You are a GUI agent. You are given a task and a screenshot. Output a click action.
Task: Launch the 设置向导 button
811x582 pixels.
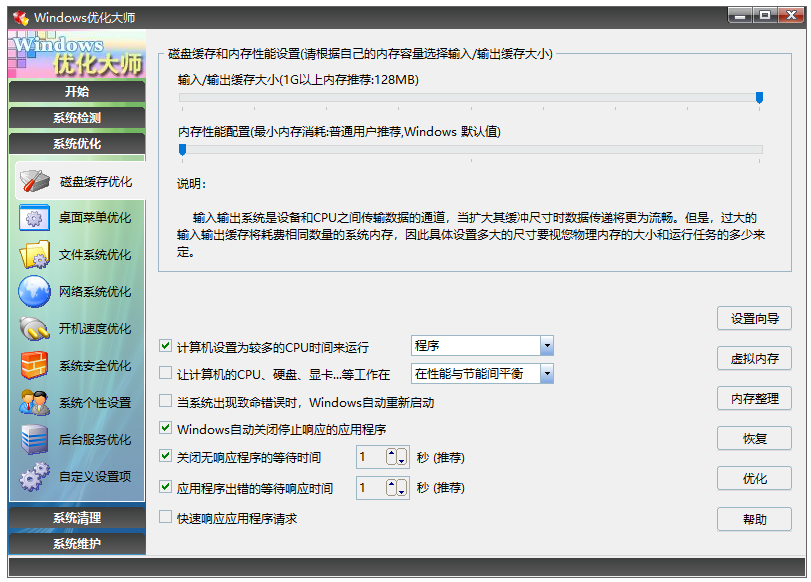[x=754, y=318]
